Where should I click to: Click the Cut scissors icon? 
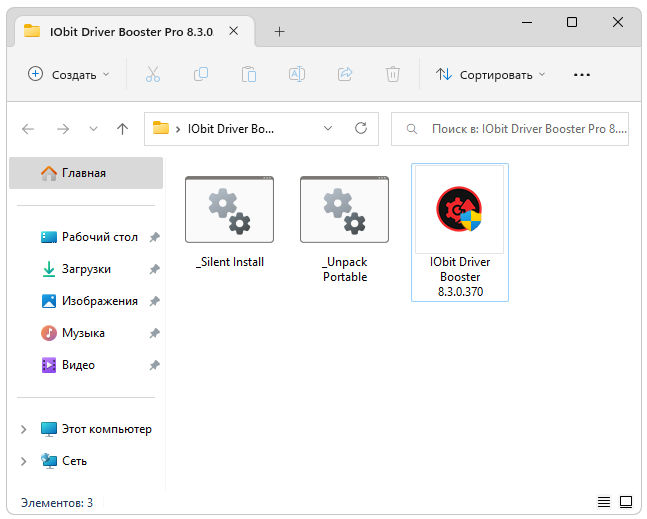pyautogui.click(x=153, y=75)
